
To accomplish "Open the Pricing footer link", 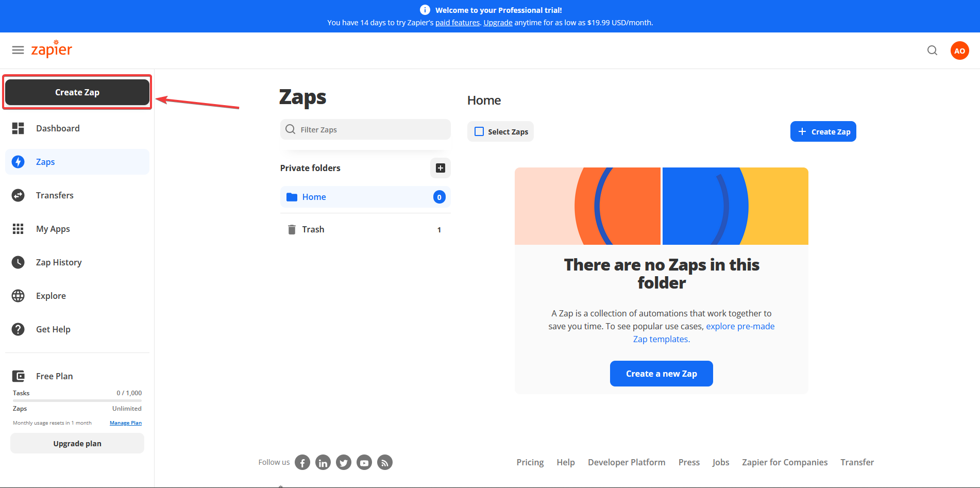I will pos(530,462).
